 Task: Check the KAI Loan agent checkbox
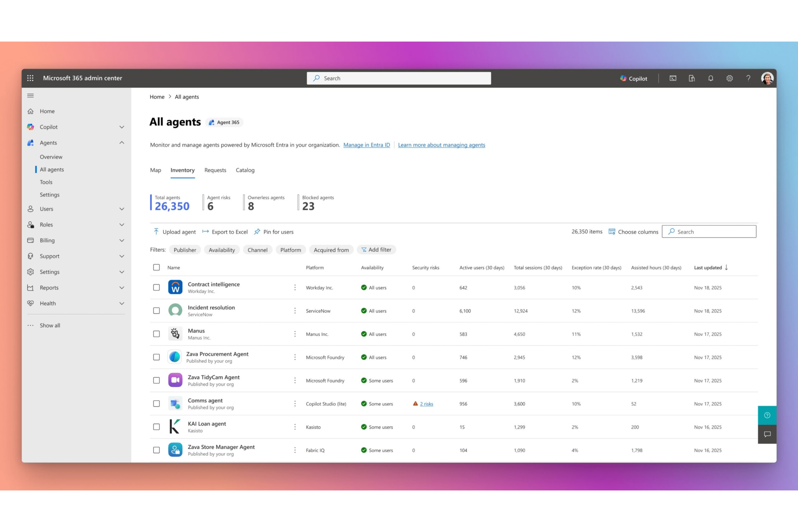click(x=156, y=427)
